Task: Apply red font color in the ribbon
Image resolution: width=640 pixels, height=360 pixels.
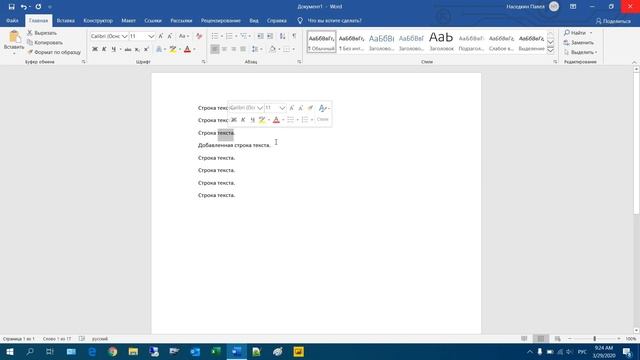Action: 187,49
